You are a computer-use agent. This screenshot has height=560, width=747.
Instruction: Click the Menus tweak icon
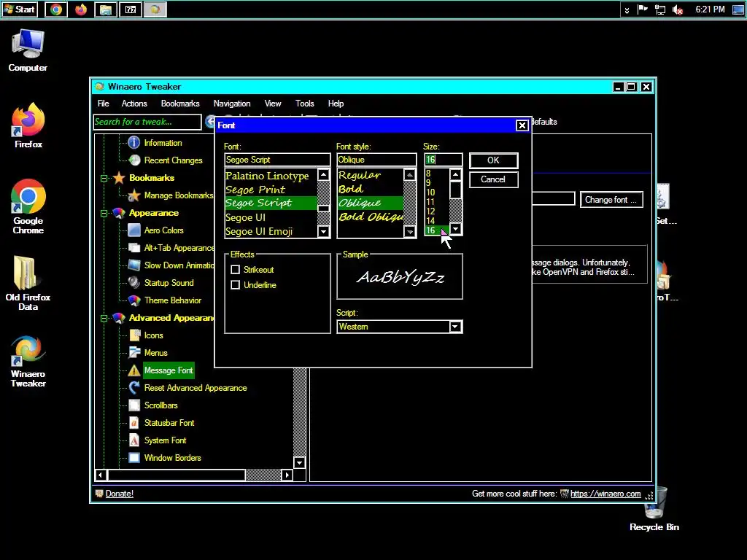[x=135, y=352]
